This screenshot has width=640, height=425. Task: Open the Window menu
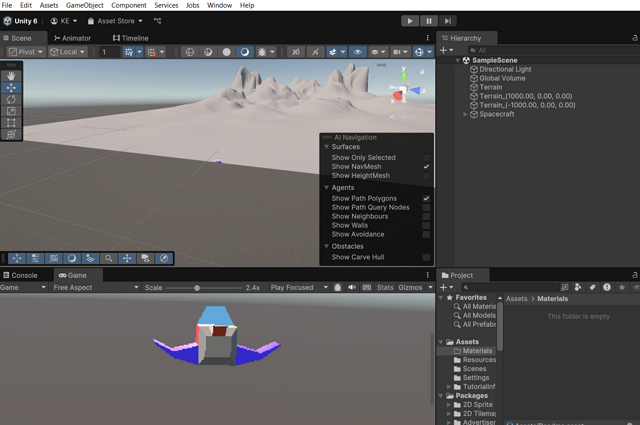click(219, 5)
